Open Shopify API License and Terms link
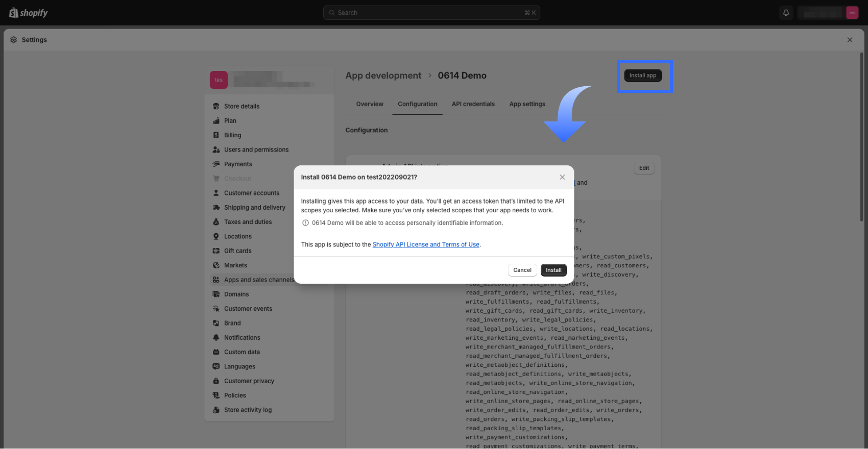Screen dimensions: 868x449 (426, 245)
